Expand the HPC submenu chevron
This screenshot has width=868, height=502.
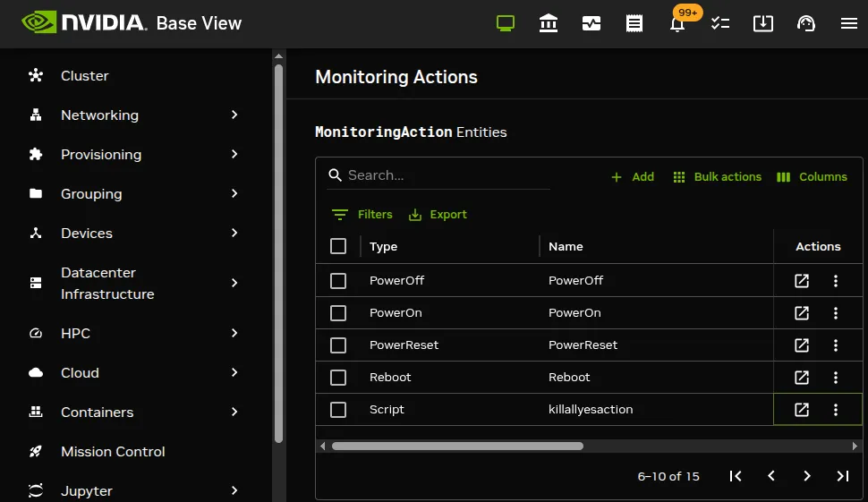(234, 333)
